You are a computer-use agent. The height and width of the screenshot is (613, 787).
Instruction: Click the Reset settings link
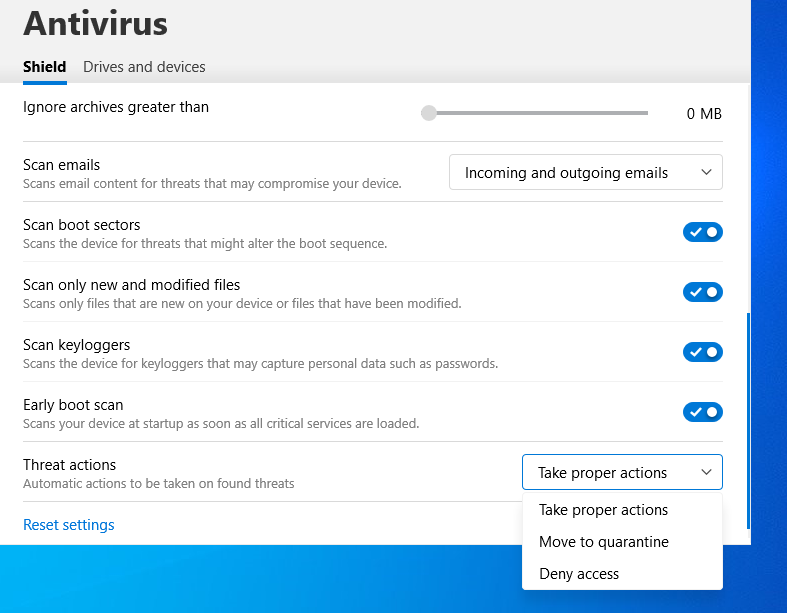tap(69, 525)
